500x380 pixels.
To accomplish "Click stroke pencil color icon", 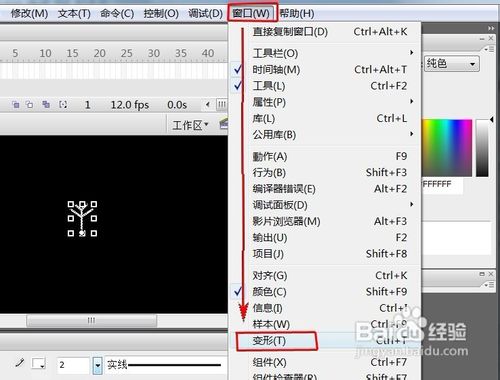I will point(20,363).
